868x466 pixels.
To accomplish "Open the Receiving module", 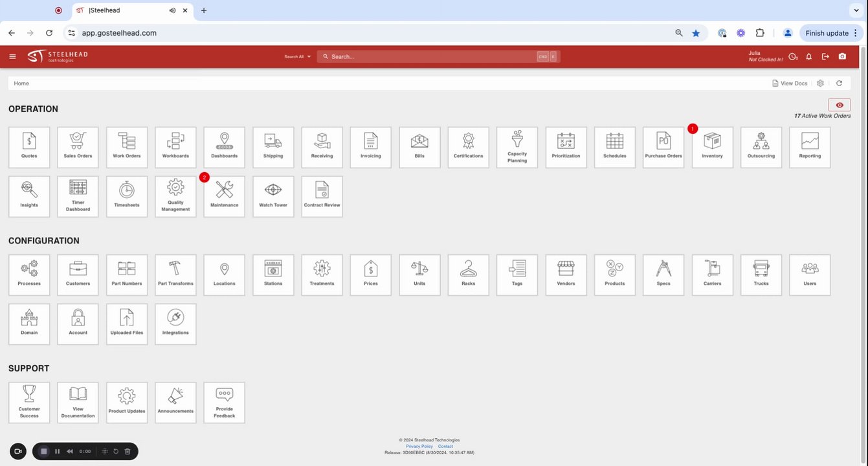I will (322, 148).
